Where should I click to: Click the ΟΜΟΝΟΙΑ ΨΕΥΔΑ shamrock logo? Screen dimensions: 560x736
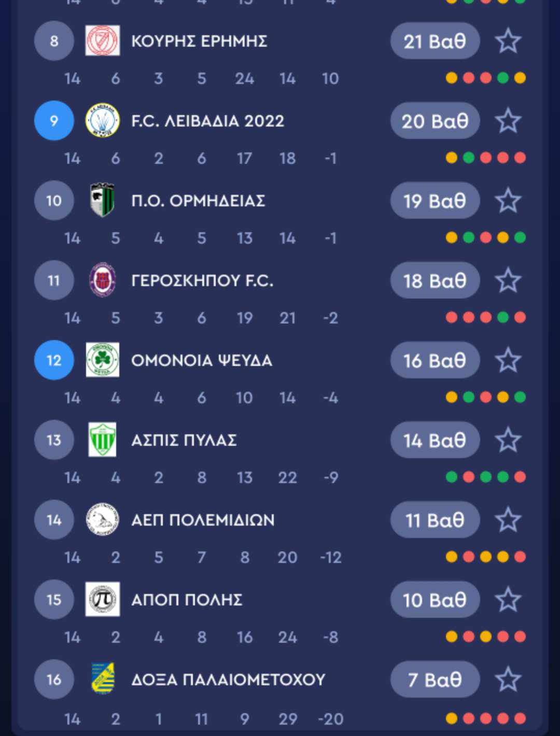pos(103,360)
